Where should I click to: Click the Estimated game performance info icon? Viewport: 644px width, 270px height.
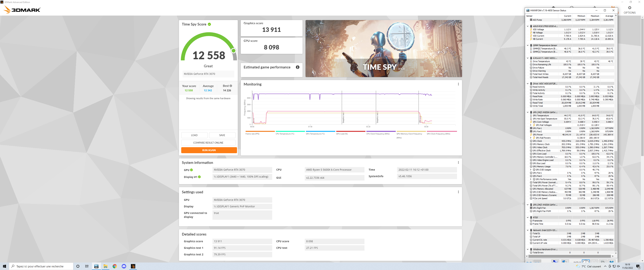297,67
